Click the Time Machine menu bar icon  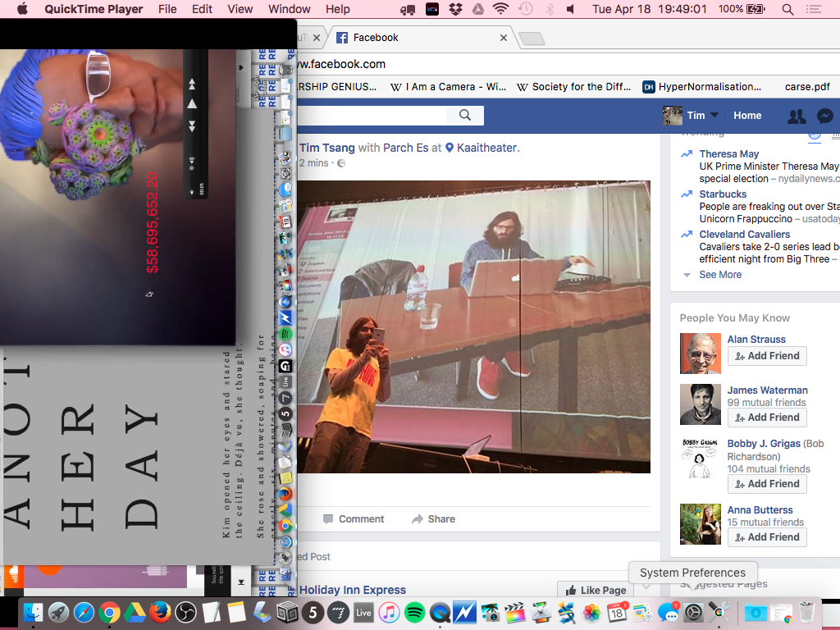(x=526, y=9)
